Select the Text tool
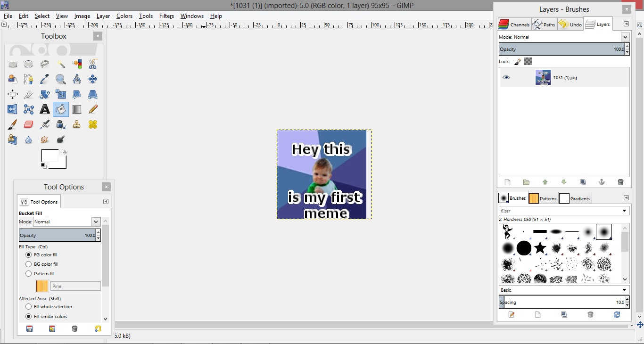 point(45,109)
